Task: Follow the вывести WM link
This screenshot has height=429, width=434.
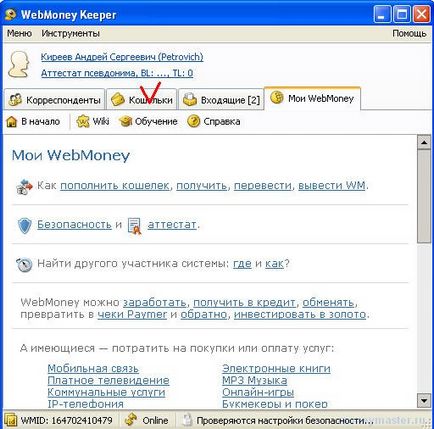Action: (x=332, y=185)
